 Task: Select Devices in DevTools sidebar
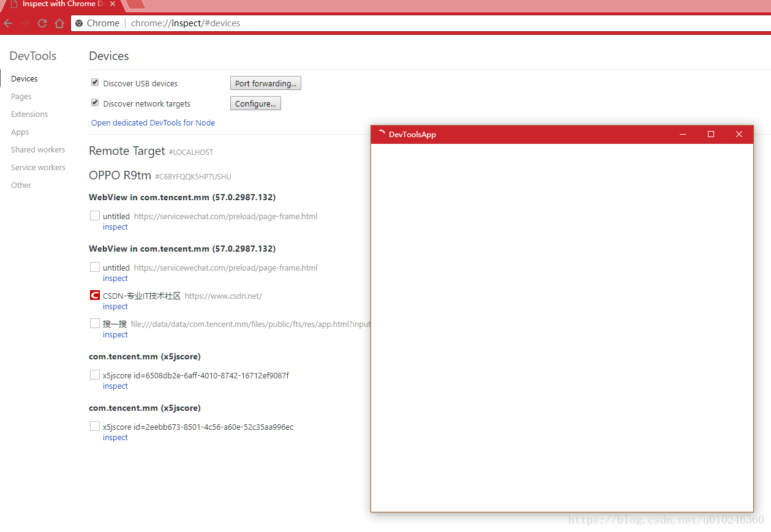pyautogui.click(x=24, y=79)
